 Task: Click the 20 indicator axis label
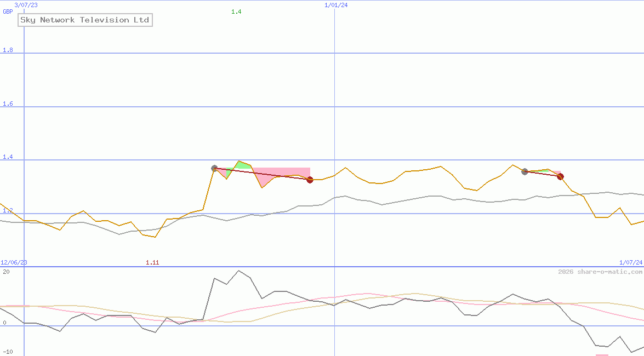[x=6, y=272]
